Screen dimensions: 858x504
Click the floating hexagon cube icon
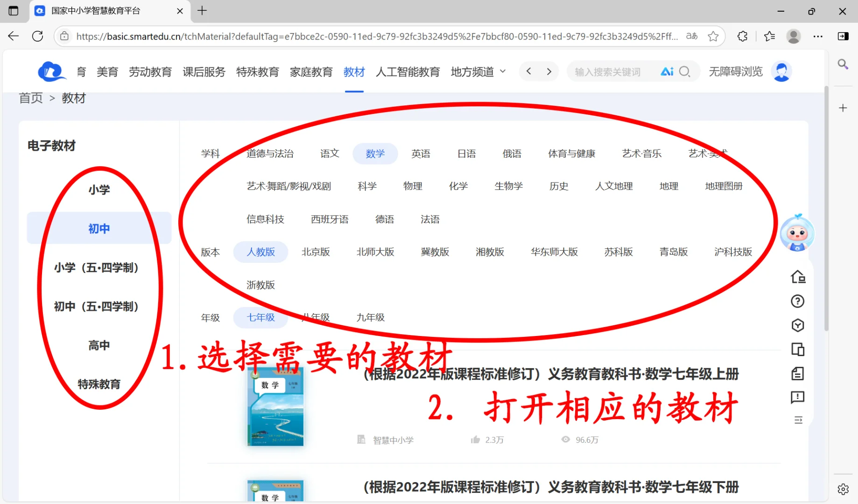(x=798, y=325)
